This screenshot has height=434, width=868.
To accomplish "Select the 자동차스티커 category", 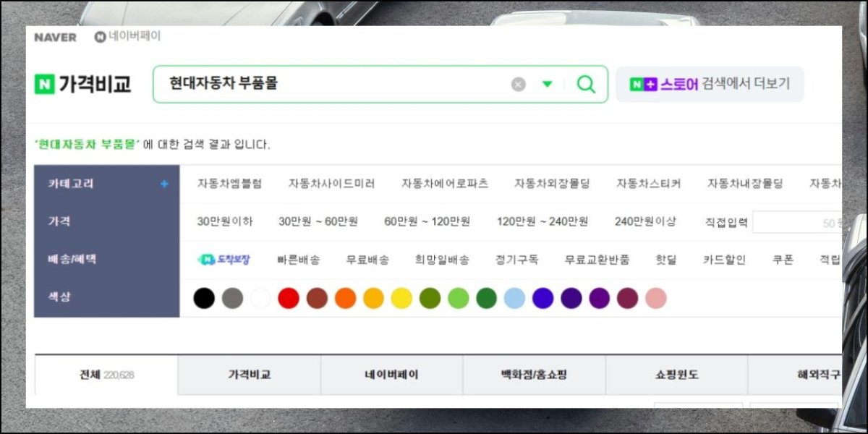I will point(648,184).
